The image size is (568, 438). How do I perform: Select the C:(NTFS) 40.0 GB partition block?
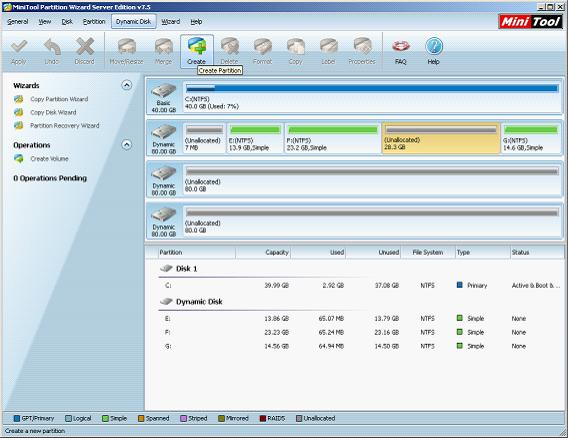371,97
